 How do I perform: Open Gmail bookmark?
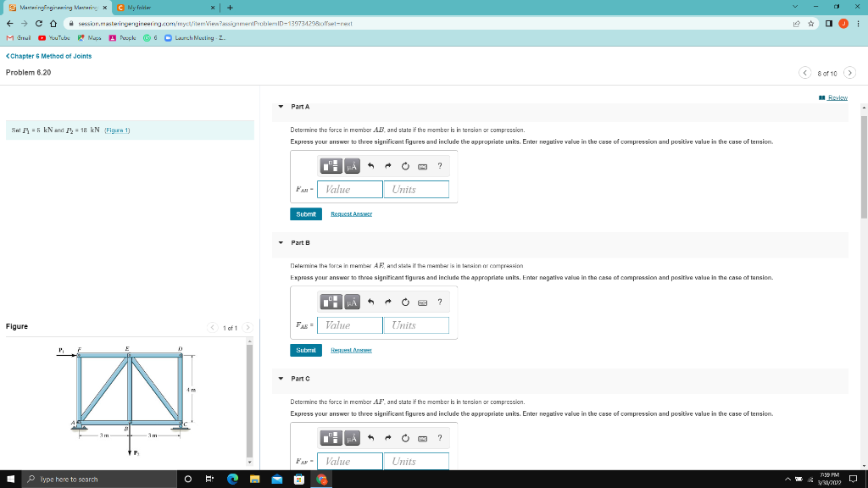pos(19,37)
